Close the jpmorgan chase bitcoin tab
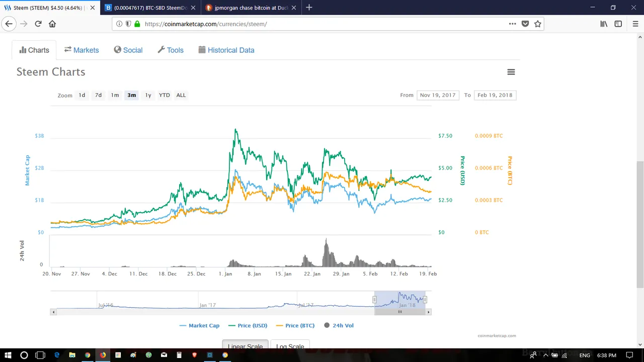644x362 pixels. 294,8
